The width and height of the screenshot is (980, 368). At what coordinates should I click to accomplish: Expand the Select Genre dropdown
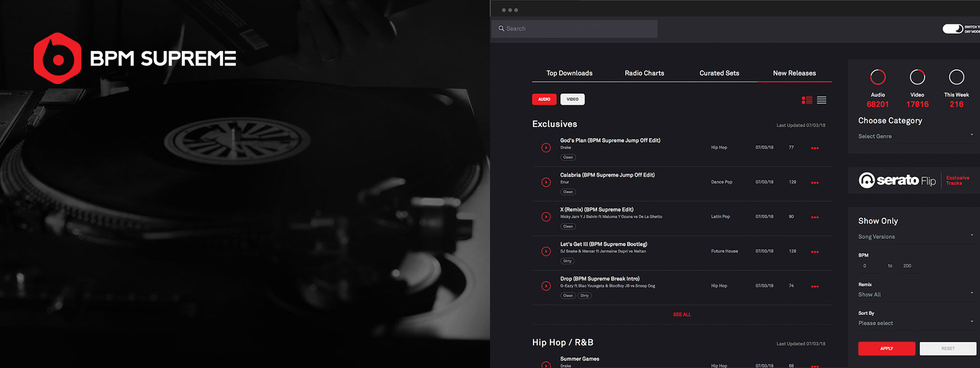point(915,136)
